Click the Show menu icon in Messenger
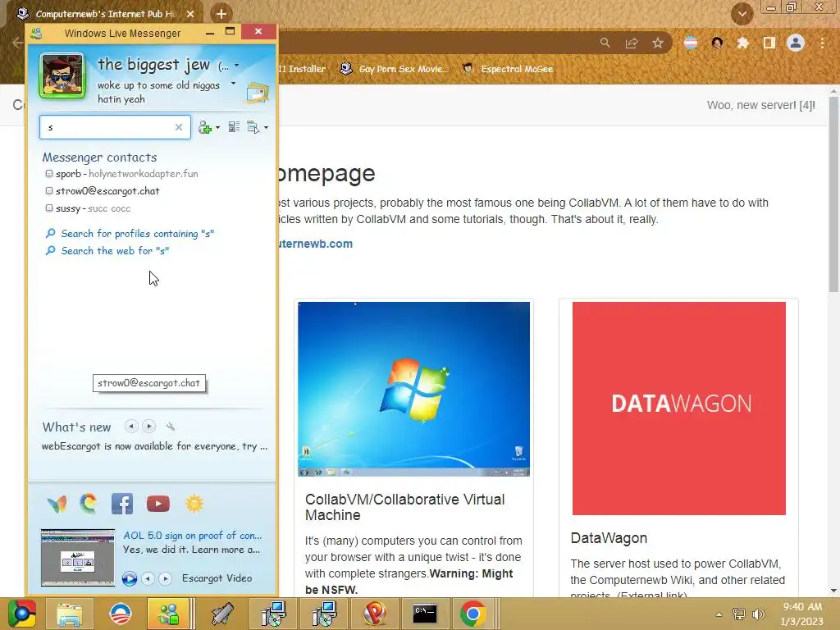Image resolution: width=840 pixels, height=630 pixels. [x=253, y=127]
